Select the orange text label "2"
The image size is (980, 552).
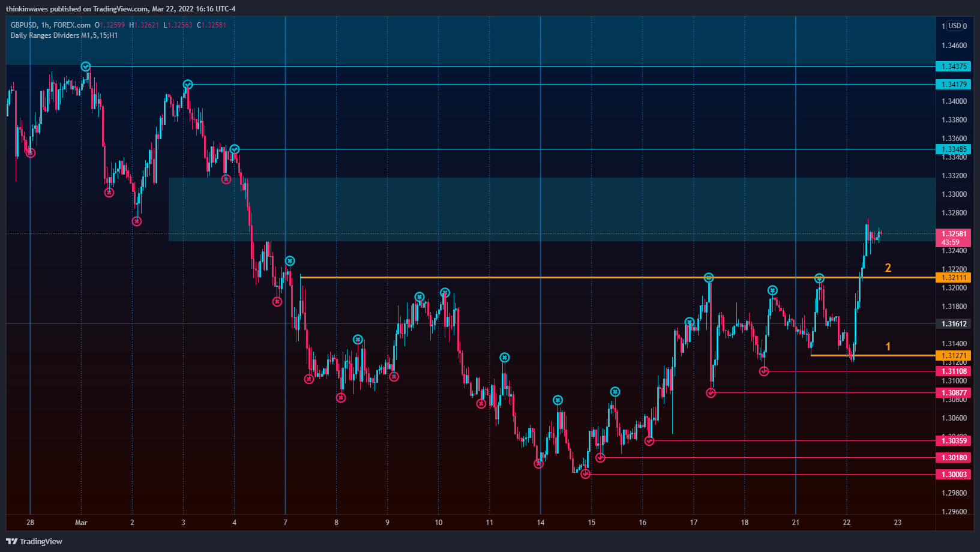click(888, 268)
